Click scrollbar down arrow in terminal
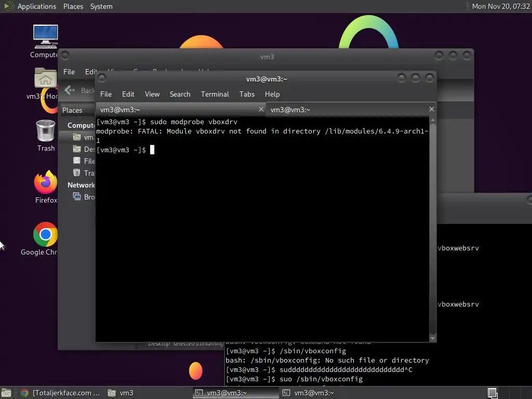Image resolution: width=532 pixels, height=399 pixels. [x=433, y=338]
